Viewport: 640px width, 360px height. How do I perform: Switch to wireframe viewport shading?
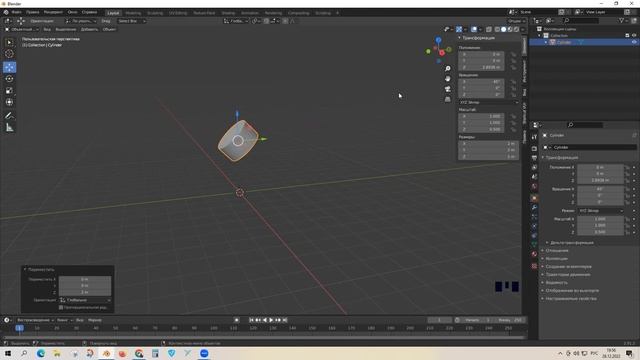point(497,29)
